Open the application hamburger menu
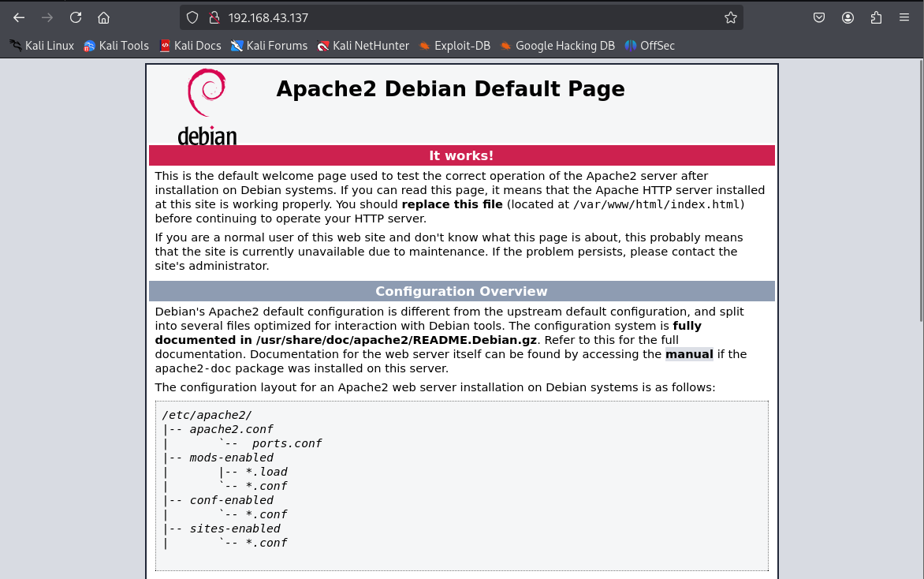This screenshot has width=924, height=579. click(904, 17)
